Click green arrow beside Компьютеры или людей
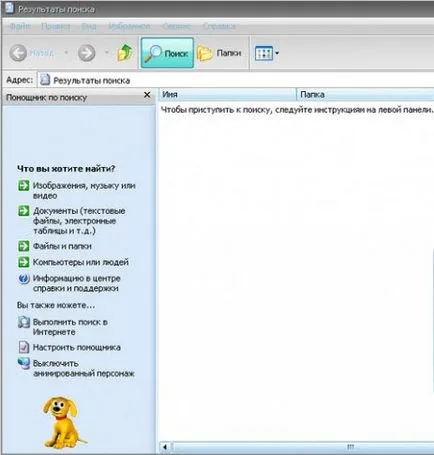Image resolution: width=434 pixels, height=455 pixels. click(24, 262)
